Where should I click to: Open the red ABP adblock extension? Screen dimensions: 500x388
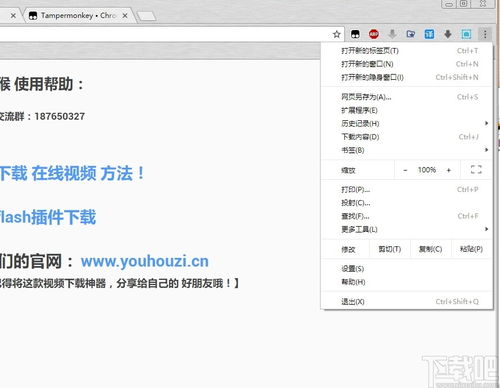pos(374,34)
